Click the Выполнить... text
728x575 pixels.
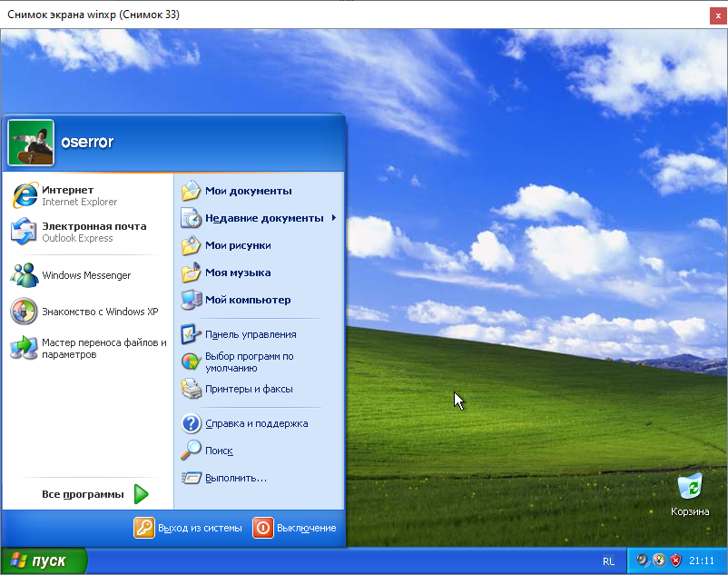coord(236,478)
